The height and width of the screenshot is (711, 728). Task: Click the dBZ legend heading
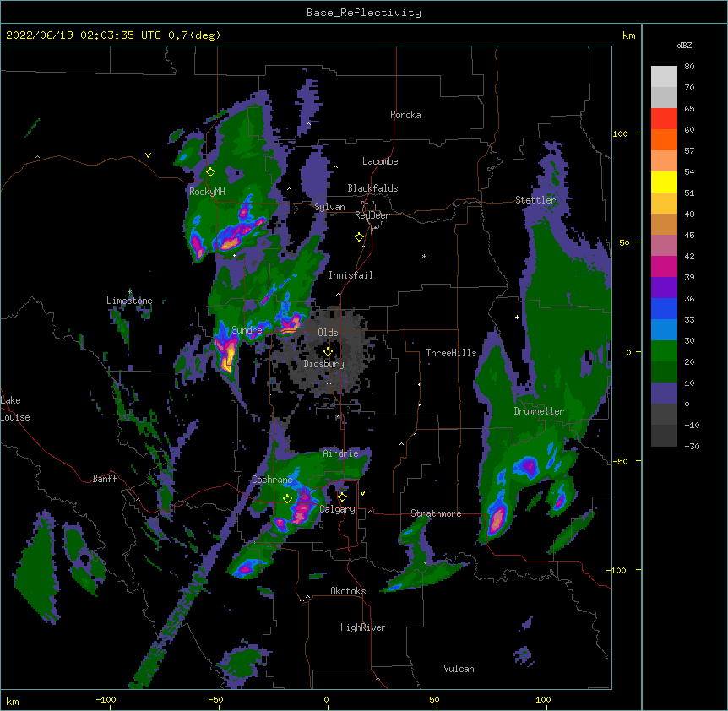(684, 46)
